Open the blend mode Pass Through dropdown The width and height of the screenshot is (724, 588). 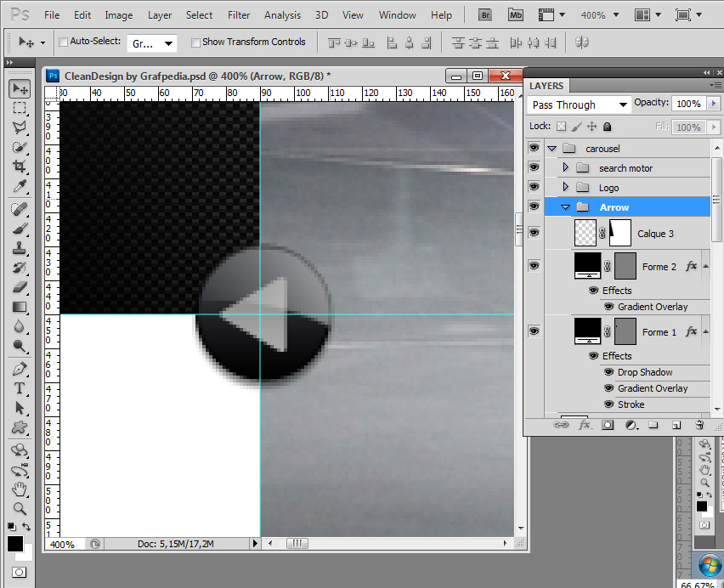point(579,105)
